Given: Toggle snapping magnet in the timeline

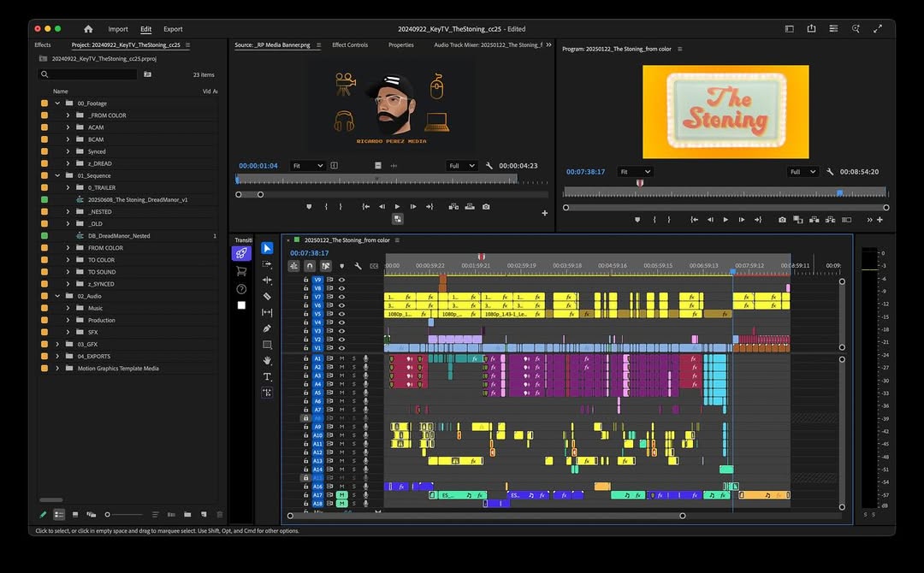Looking at the screenshot, I should point(310,266).
